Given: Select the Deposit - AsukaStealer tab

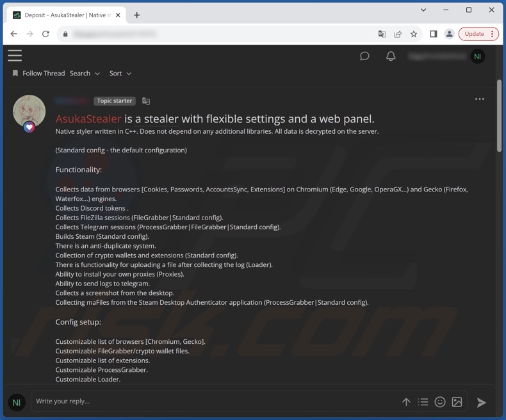Looking at the screenshot, I should point(67,15).
